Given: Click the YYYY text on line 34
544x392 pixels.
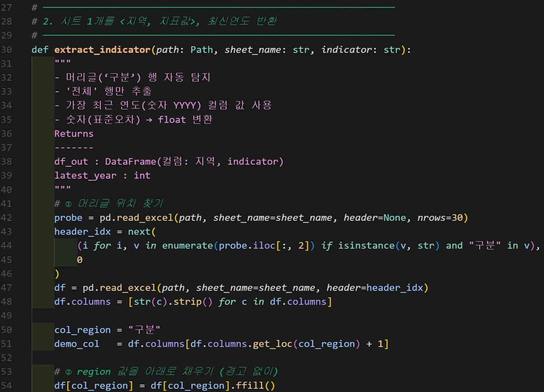Looking at the screenshot, I should [184, 105].
